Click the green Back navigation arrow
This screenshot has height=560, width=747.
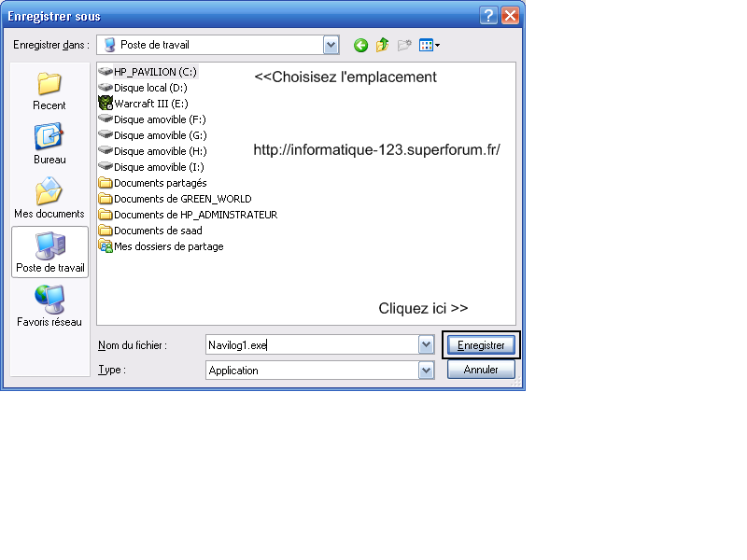(x=360, y=45)
